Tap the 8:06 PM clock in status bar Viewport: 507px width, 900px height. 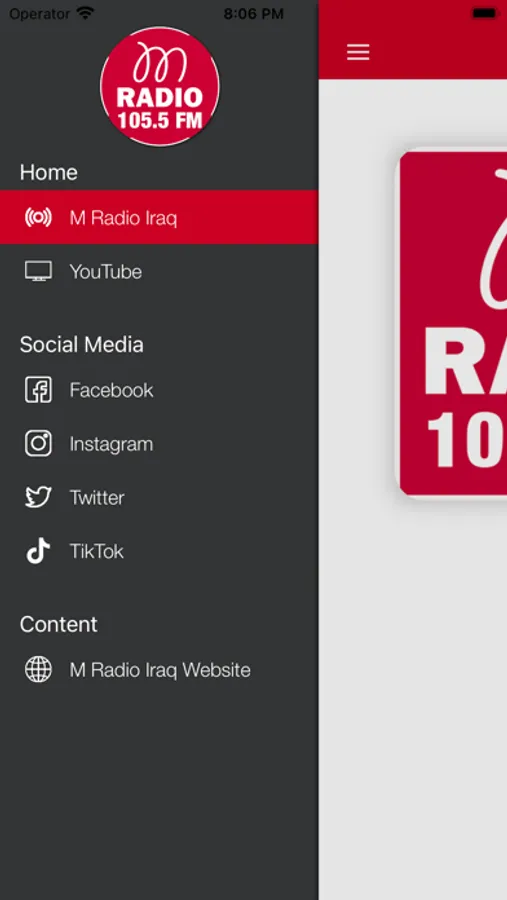coord(253,14)
